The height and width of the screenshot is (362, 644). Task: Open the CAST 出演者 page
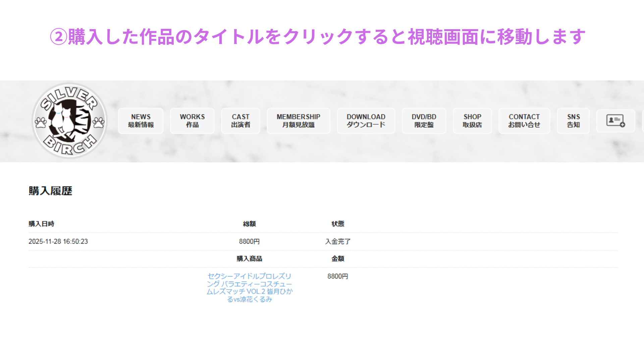pos(240,121)
